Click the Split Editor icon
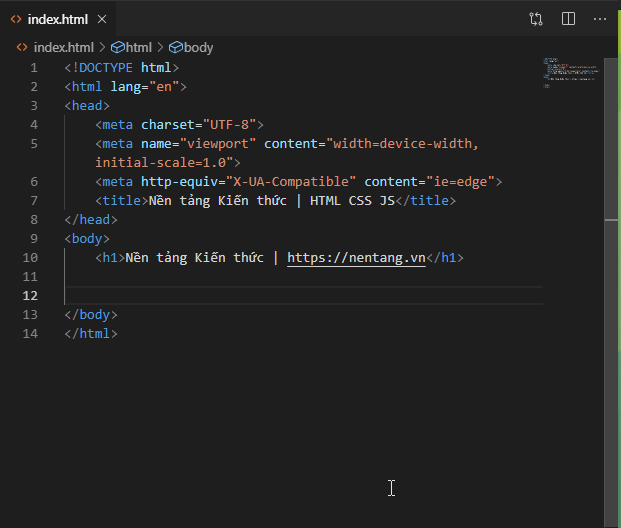The height and width of the screenshot is (528, 621). pyautogui.click(x=568, y=19)
